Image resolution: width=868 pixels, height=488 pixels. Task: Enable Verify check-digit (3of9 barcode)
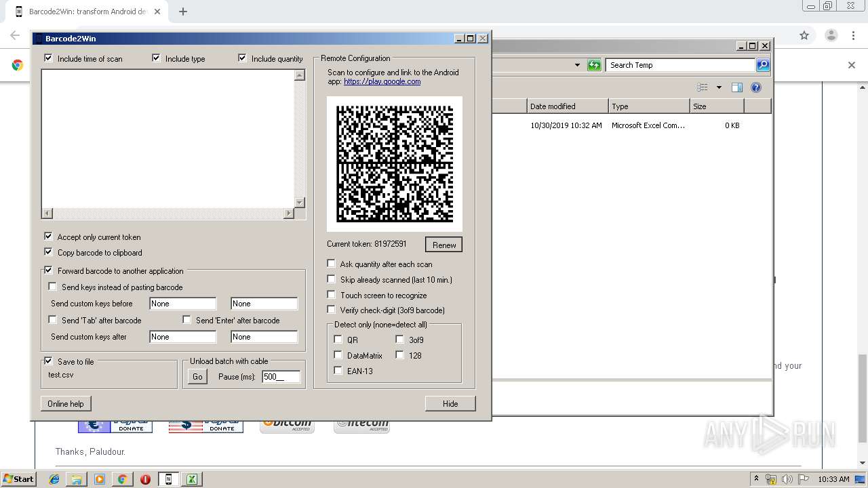[x=331, y=310]
